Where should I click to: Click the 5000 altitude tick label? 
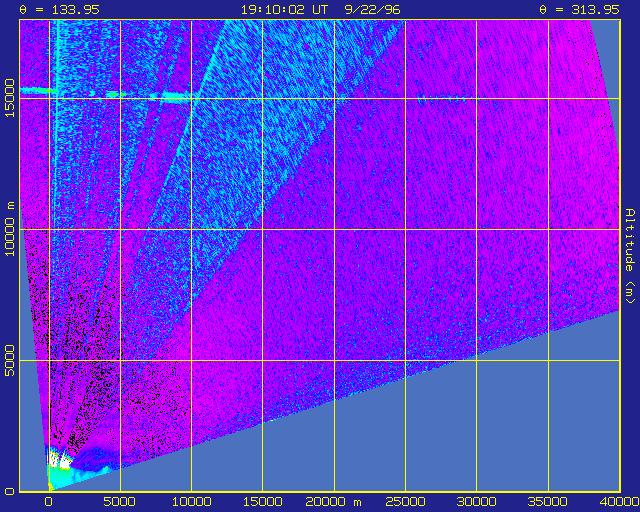(9, 361)
